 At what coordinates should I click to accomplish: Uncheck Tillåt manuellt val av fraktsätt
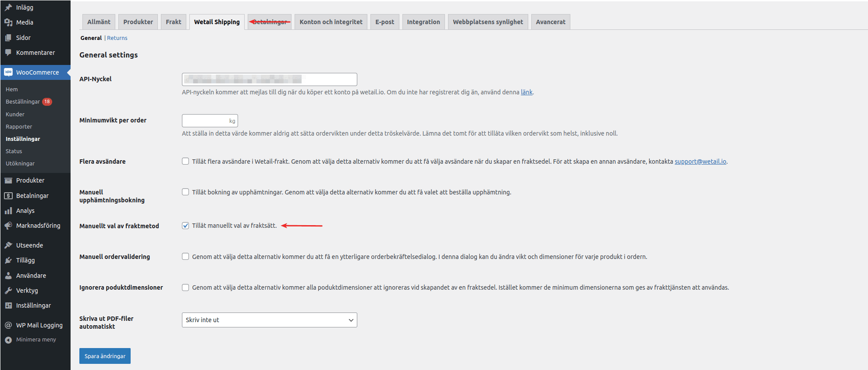[185, 226]
